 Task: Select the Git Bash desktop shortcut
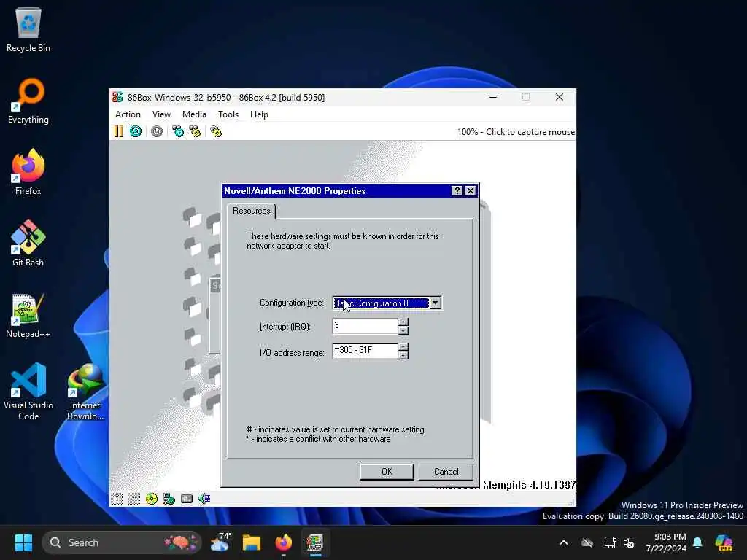click(x=28, y=244)
